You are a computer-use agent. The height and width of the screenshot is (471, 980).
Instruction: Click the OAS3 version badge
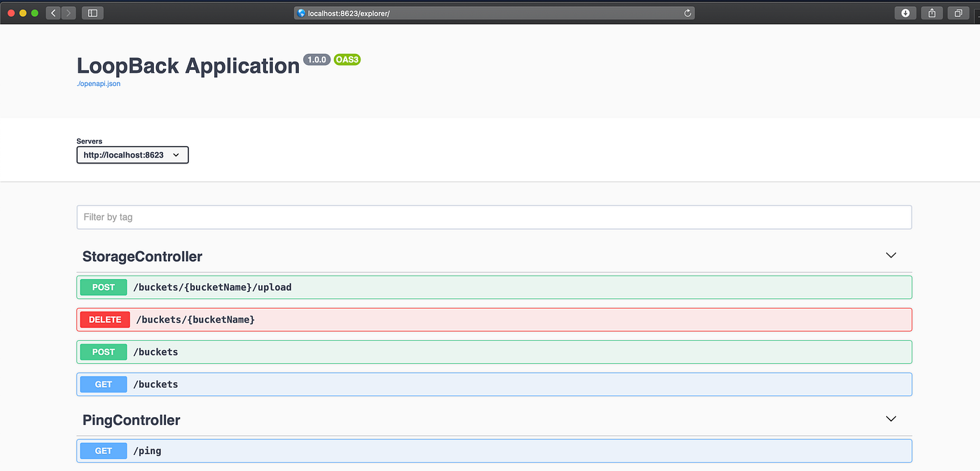[347, 59]
